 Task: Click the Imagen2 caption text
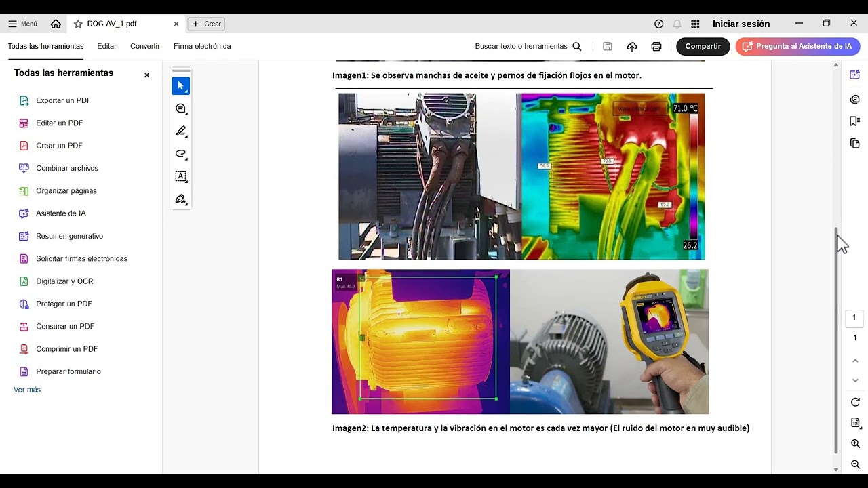(540, 428)
